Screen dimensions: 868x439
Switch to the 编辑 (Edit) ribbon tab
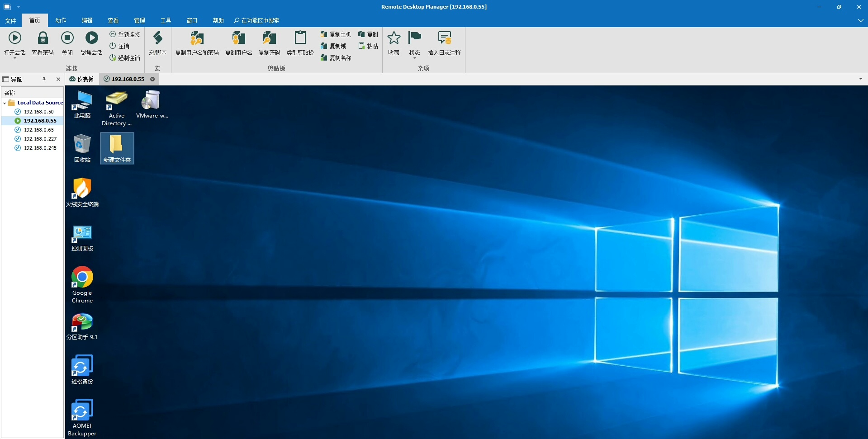click(x=87, y=20)
